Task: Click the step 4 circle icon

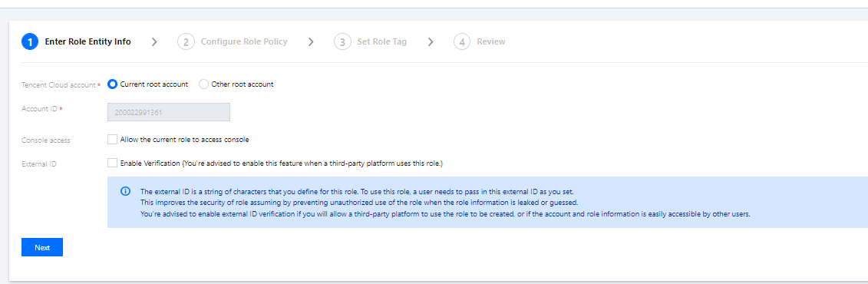Action: coord(462,42)
